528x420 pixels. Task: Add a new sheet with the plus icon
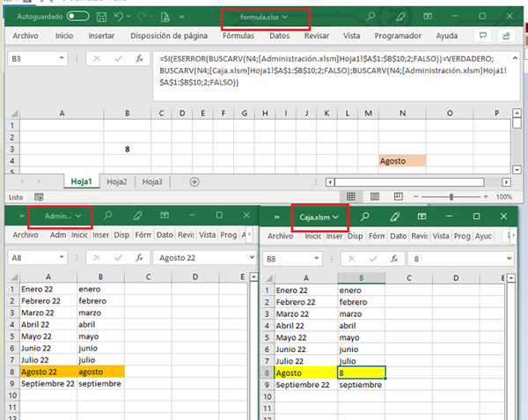click(x=194, y=181)
